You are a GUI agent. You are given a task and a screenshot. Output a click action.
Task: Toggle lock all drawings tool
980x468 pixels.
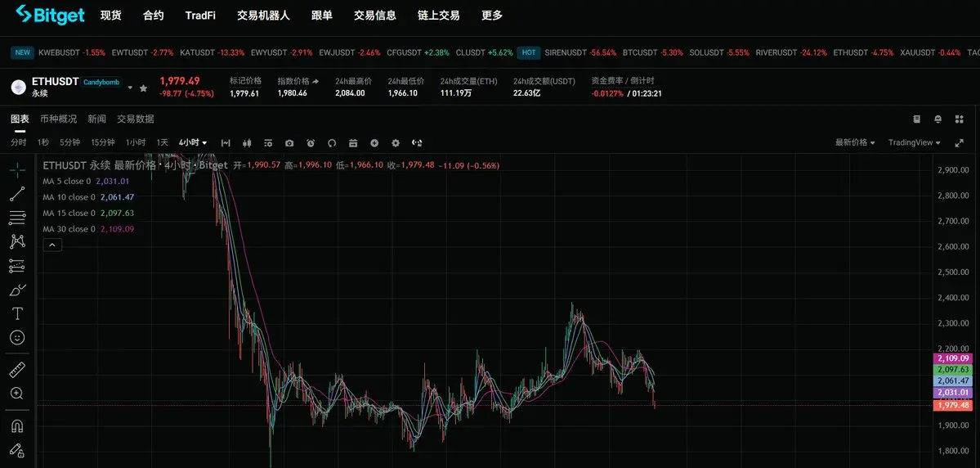[x=17, y=451]
